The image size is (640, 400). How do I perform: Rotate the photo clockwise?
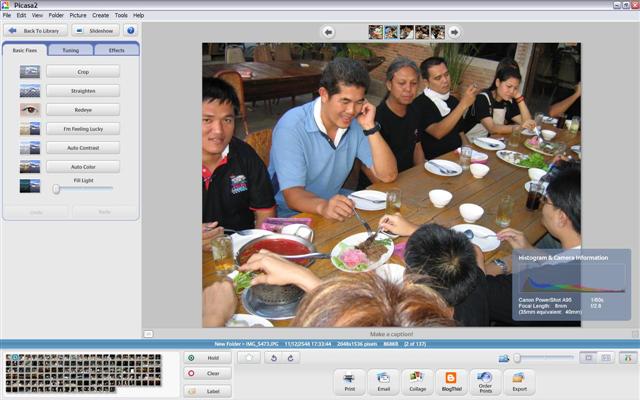click(x=289, y=357)
